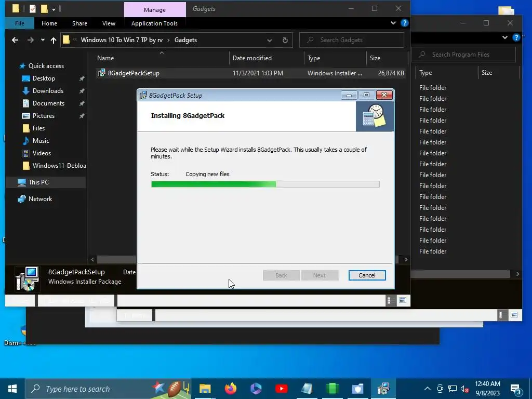The width and height of the screenshot is (532, 399).
Task: Click the pin icon next to Downloads
Action: tap(82, 91)
